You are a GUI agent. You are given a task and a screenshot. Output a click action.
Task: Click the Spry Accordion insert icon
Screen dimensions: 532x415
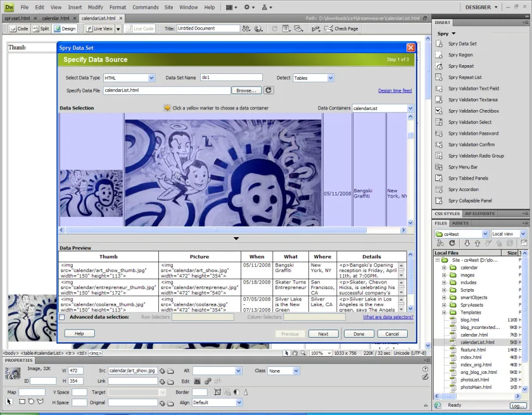pos(439,189)
